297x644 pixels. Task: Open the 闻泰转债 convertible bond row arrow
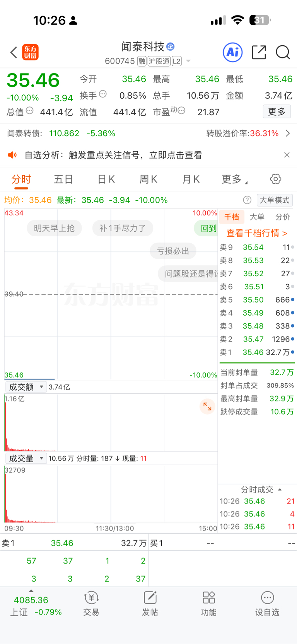[x=288, y=133]
